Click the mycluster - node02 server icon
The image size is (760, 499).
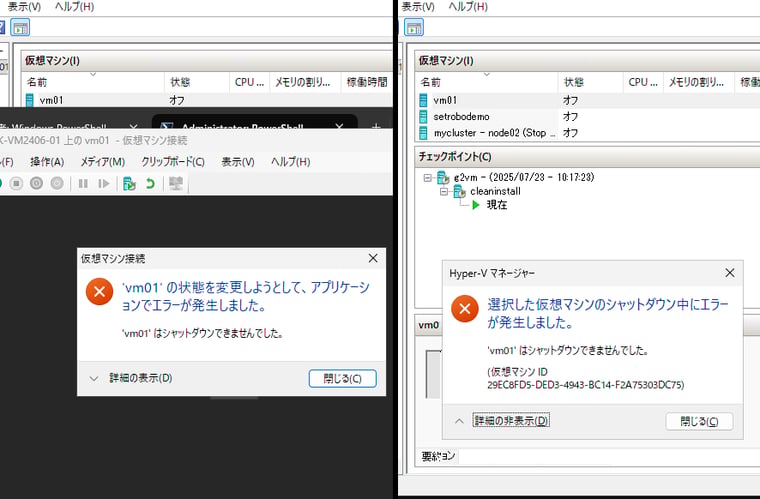pos(423,132)
